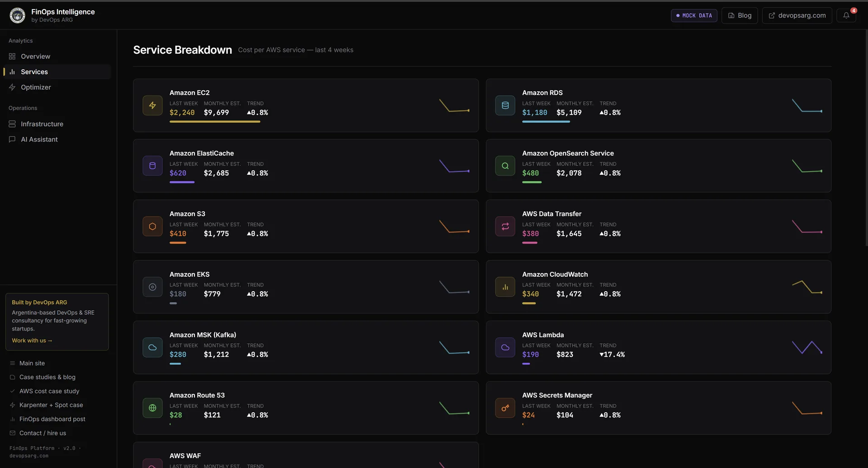Open Karpenter + Spot case link
This screenshot has height=468, width=868.
[x=51, y=405]
